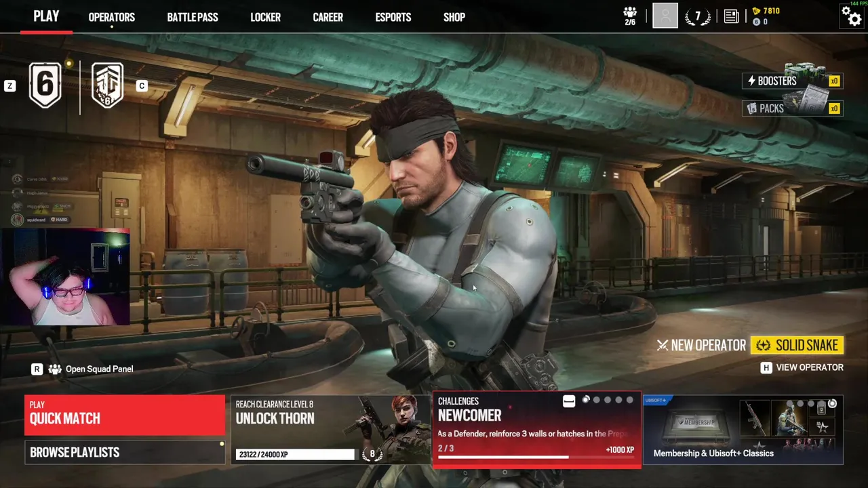Open the challenges list icon on Newcomer card
Viewport: 868px width, 488px height.
[569, 401]
